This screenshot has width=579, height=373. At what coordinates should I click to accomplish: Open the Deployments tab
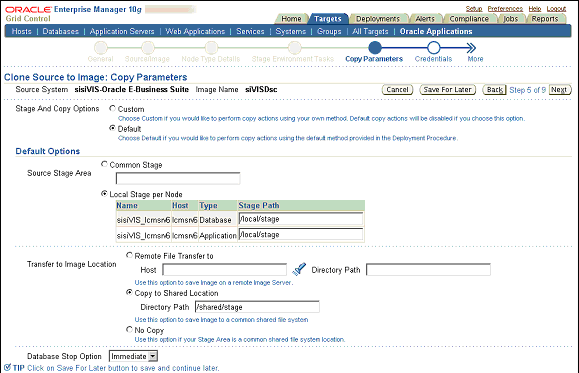(x=378, y=19)
